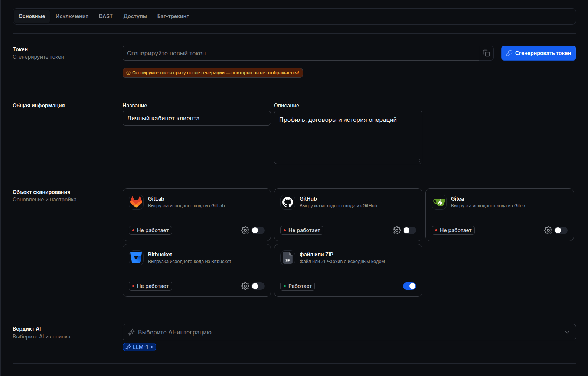This screenshot has height=376, width=588.
Task: Click the GitHub Не работает status badge
Action: [302, 230]
